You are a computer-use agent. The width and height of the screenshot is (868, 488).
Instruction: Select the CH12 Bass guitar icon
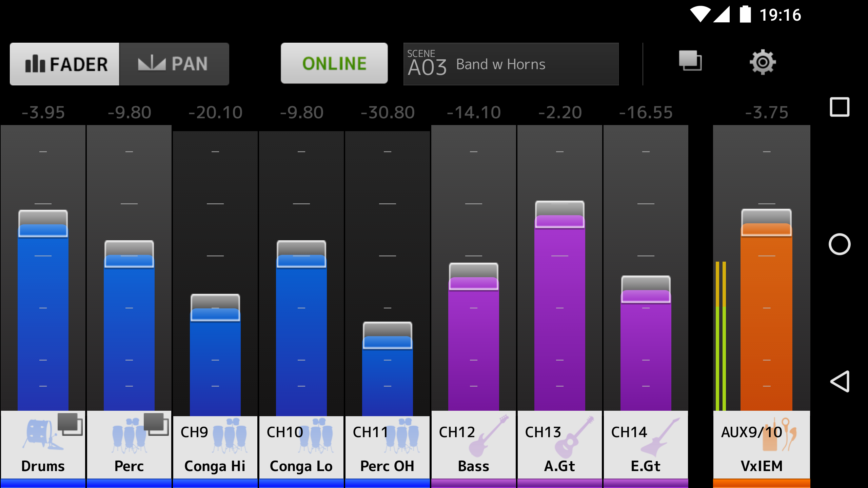[489, 436]
